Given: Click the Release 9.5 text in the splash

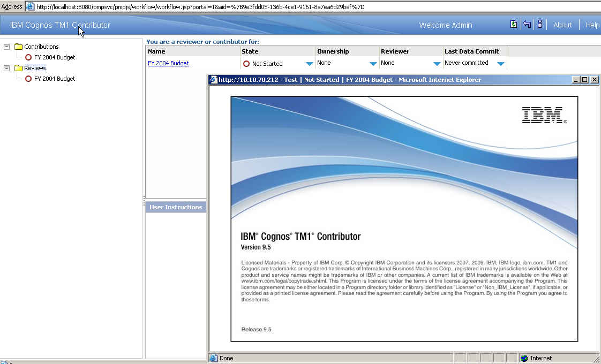Looking at the screenshot, I should click(257, 330).
